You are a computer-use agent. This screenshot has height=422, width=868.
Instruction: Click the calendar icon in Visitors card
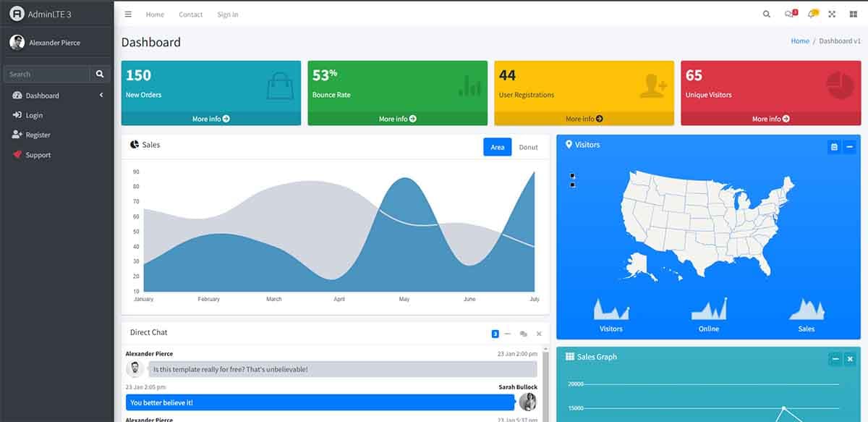click(834, 147)
